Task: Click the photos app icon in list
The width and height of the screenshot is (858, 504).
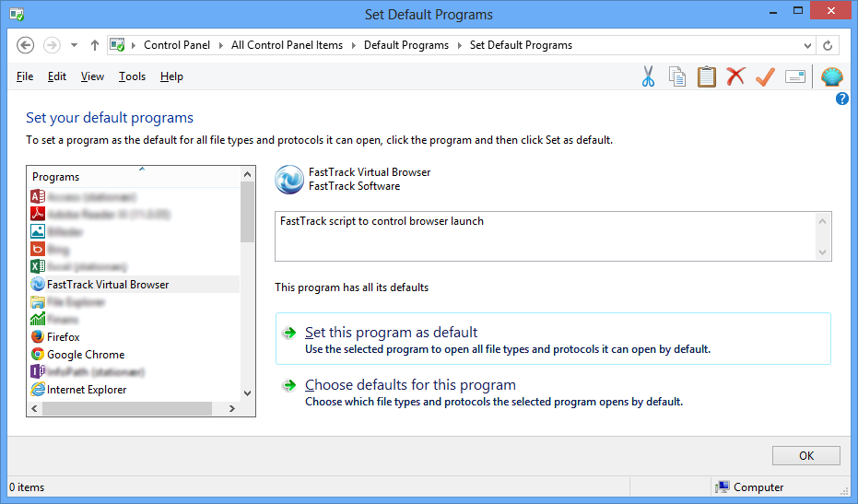Action: (38, 231)
